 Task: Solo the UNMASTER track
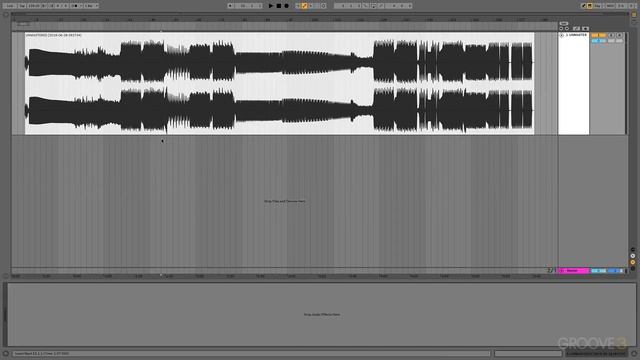click(611, 36)
